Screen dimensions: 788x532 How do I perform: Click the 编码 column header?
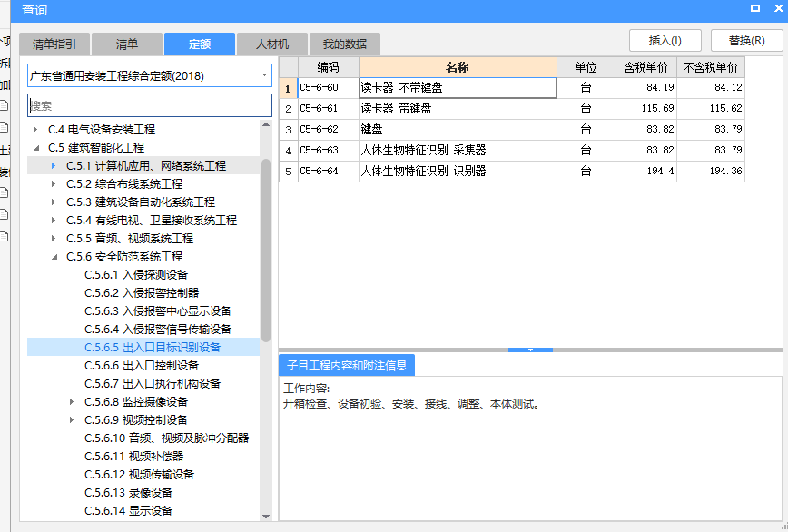(x=328, y=67)
